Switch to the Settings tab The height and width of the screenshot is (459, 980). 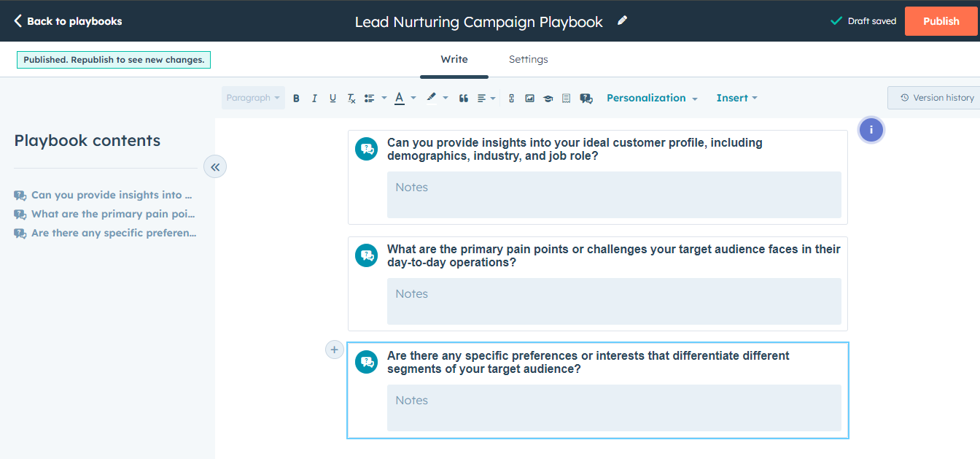[528, 59]
